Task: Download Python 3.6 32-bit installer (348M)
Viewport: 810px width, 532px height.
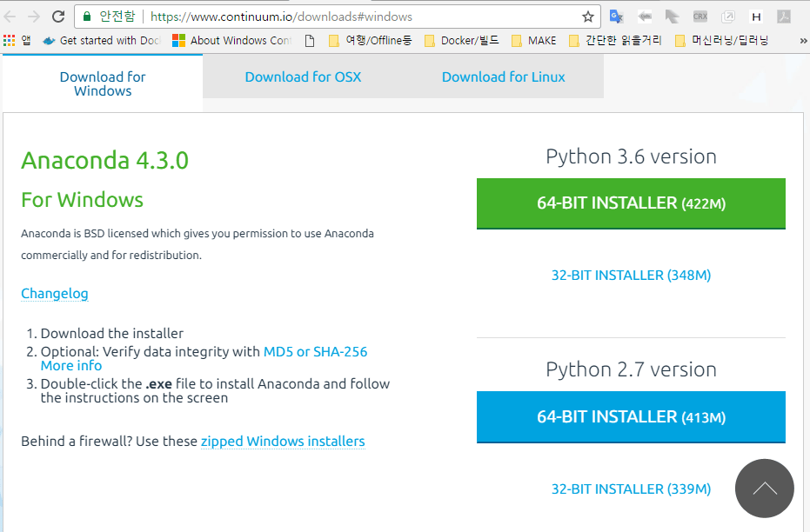Action: [x=631, y=275]
